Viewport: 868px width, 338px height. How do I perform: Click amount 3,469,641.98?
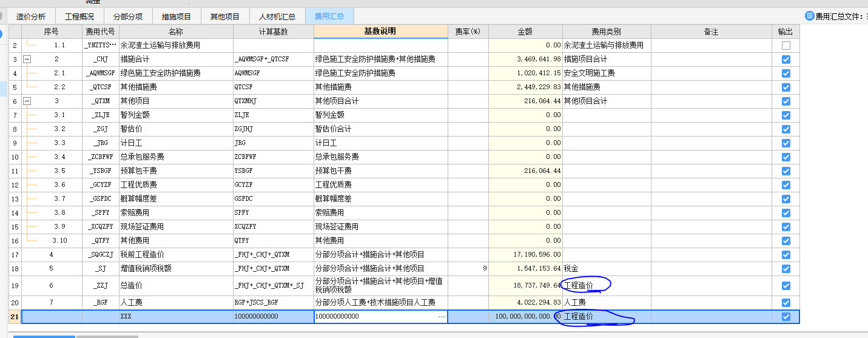(525, 59)
